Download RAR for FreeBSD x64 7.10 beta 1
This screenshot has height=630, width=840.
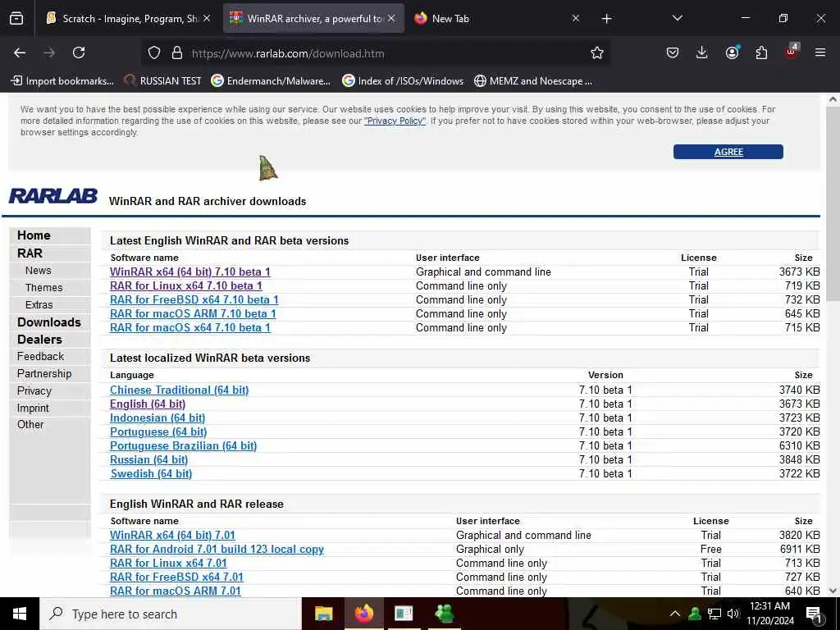point(194,299)
